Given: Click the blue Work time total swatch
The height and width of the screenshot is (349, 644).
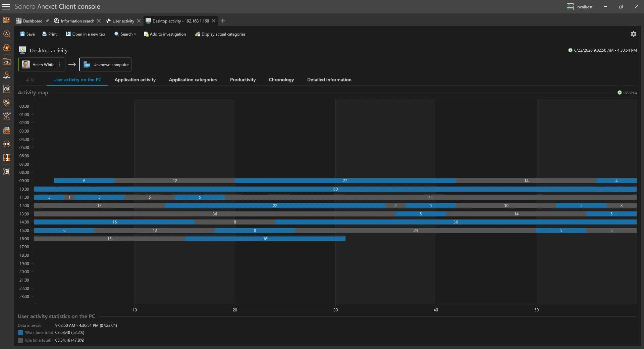Looking at the screenshot, I should click(20, 333).
